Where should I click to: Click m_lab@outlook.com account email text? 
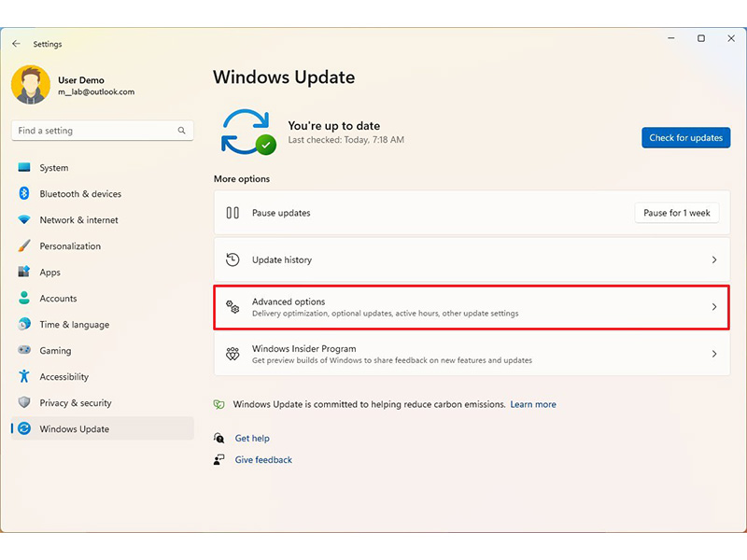(x=96, y=91)
